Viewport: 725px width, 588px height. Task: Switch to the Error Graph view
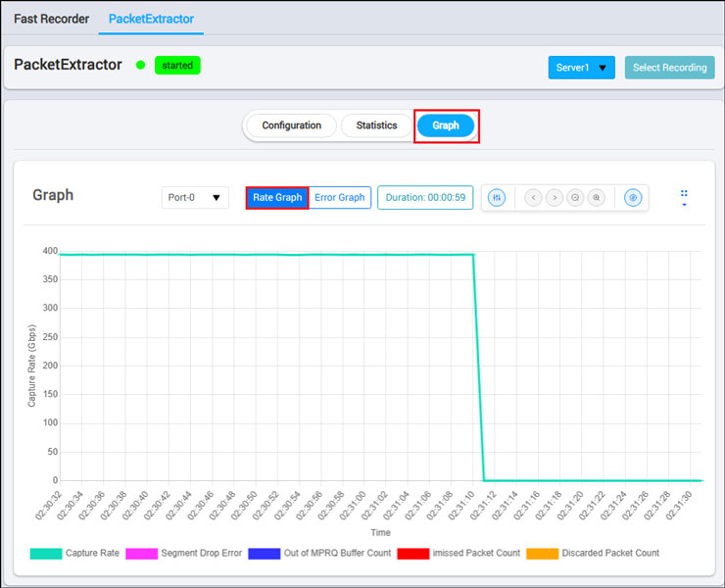pos(339,198)
